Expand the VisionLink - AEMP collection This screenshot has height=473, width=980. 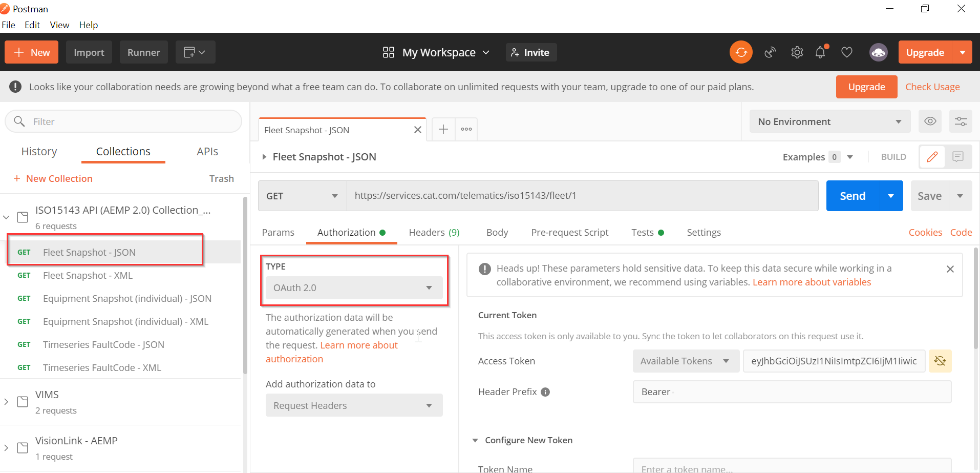coord(6,448)
